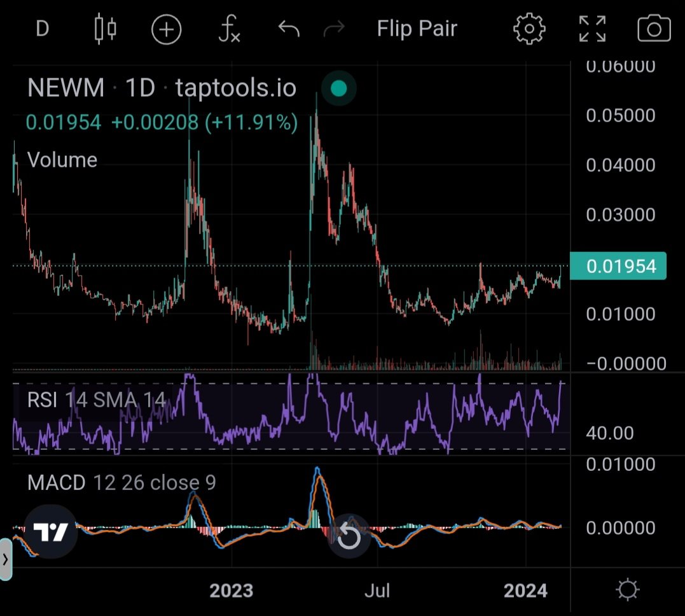This screenshot has width=685, height=616.
Task: Click the Jul time axis label
Action: [377, 591]
